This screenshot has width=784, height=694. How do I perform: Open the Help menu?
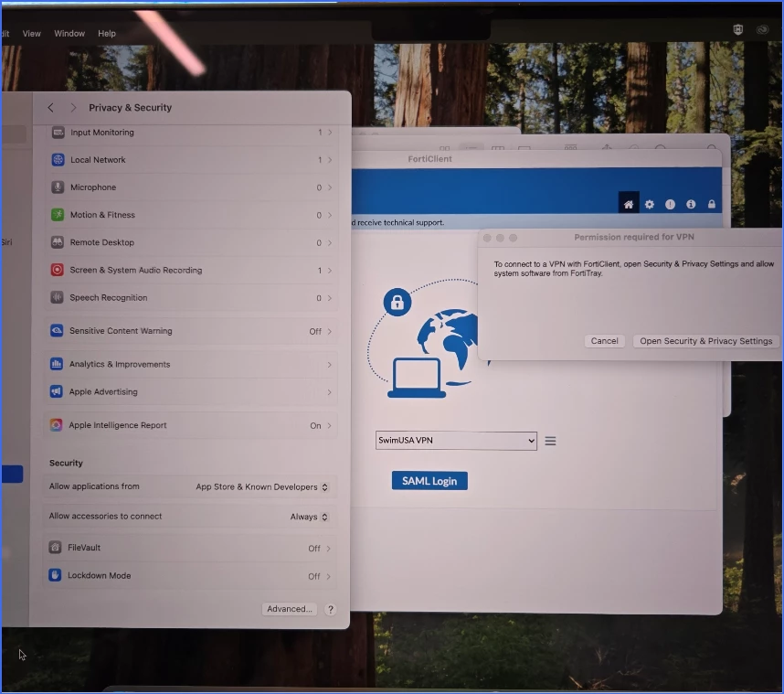pos(107,34)
